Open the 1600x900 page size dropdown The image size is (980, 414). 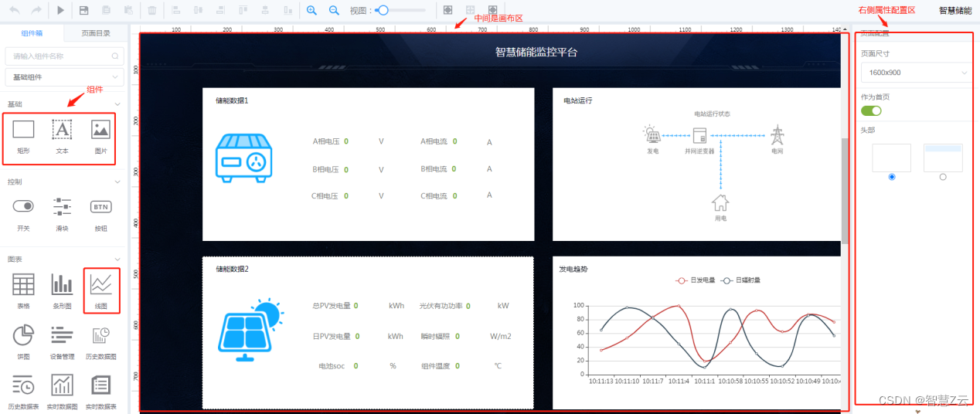tap(915, 73)
